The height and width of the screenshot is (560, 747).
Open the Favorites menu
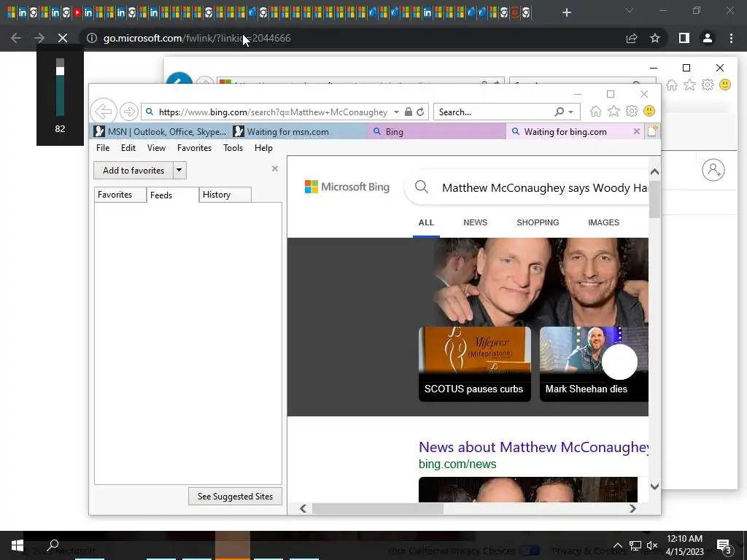pyautogui.click(x=194, y=148)
